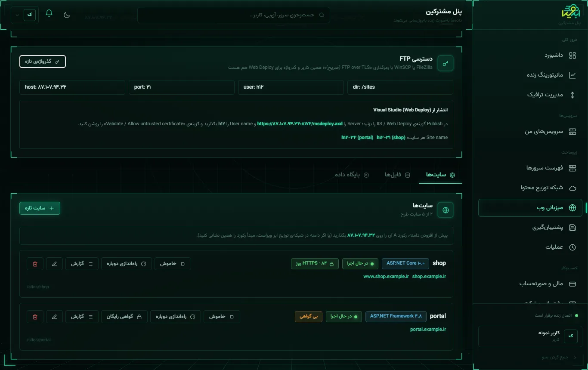Click the مالی و صورتحساب card icon
Image resolution: width=588 pixels, height=370 pixels.
point(573,284)
